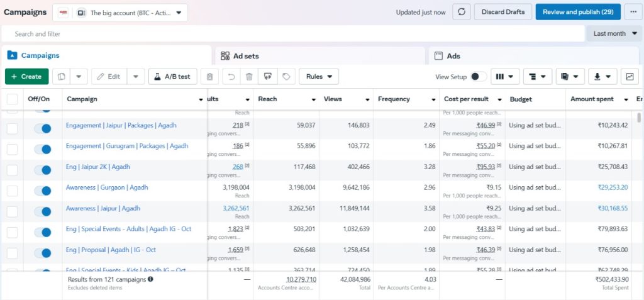Open the Cost per result column dropdown
Viewport: 644px width, 300px height.
click(x=500, y=99)
